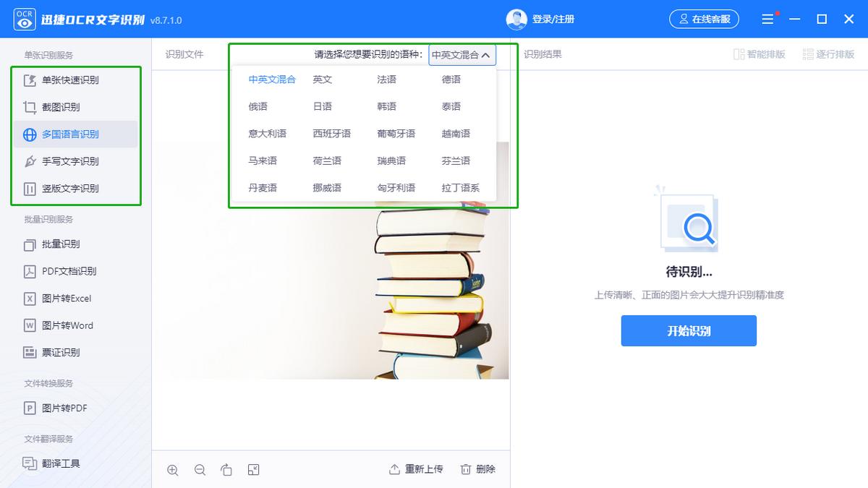
Task: Click the zoom in magnifier icon
Action: click(173, 469)
